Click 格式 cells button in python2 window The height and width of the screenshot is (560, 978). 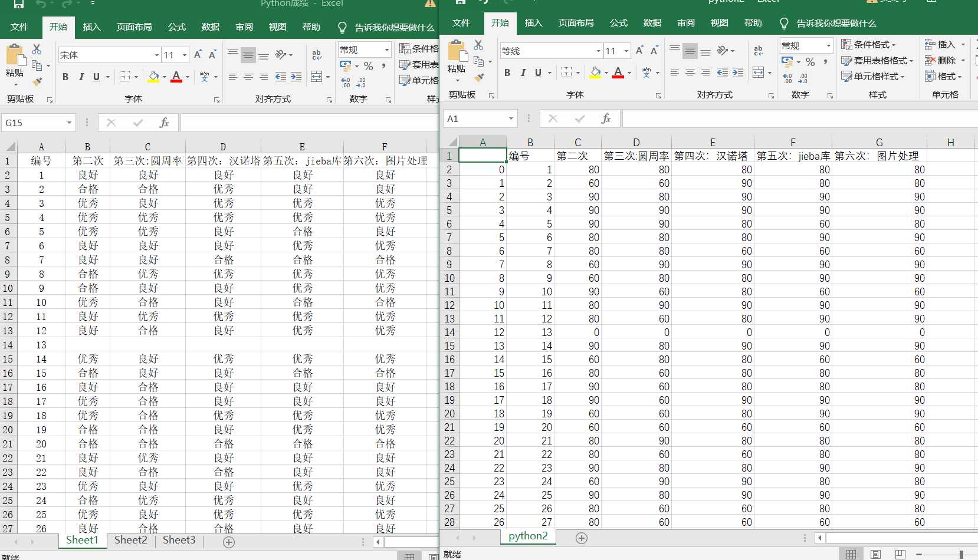943,76
